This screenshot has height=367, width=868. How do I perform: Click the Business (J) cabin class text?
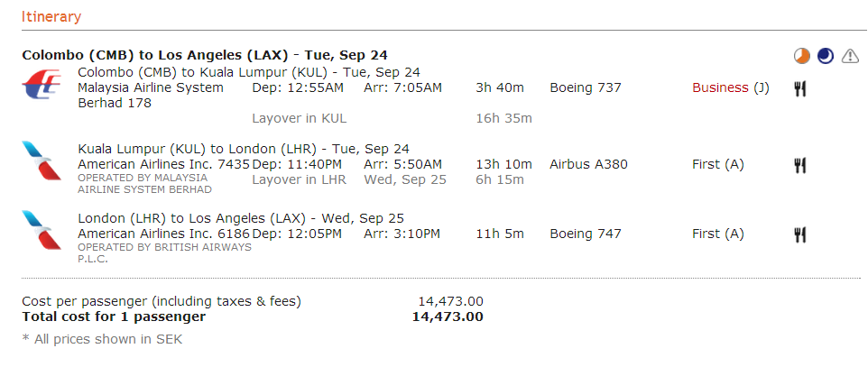tap(730, 88)
